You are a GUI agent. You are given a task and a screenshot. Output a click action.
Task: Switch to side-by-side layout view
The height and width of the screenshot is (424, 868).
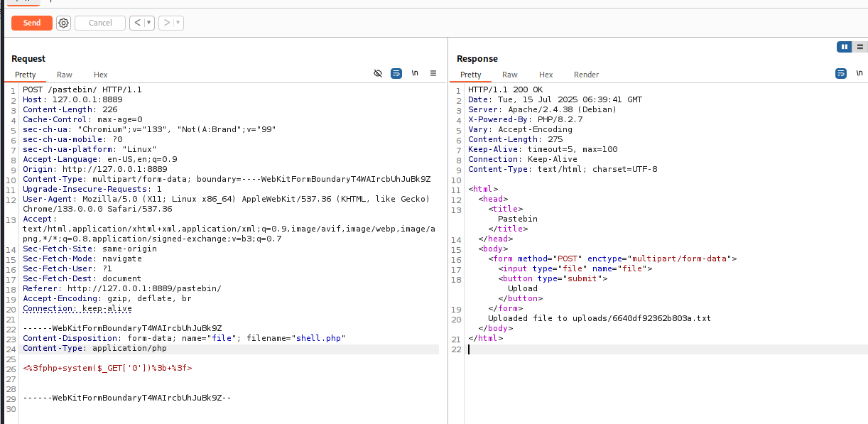click(x=845, y=47)
